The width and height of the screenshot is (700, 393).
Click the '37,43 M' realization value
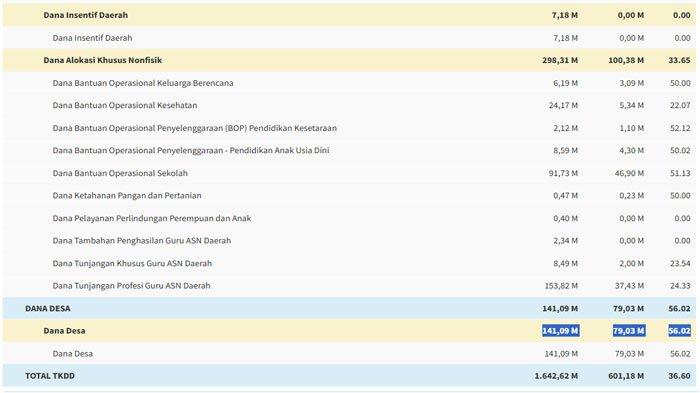pos(629,285)
